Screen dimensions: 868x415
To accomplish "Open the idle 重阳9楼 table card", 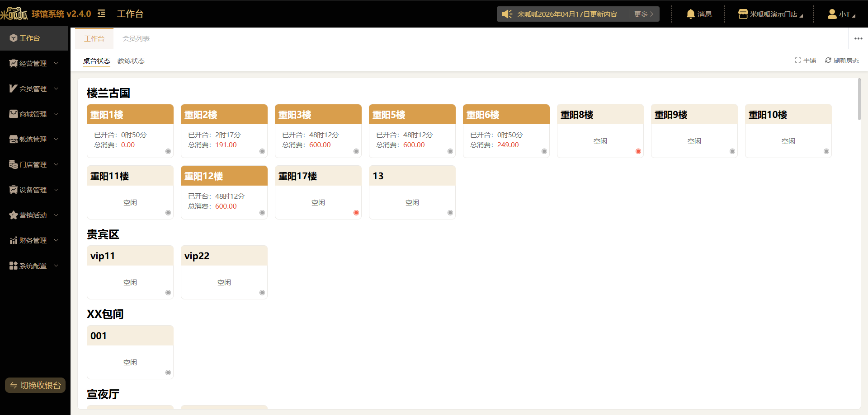I will tap(694, 131).
